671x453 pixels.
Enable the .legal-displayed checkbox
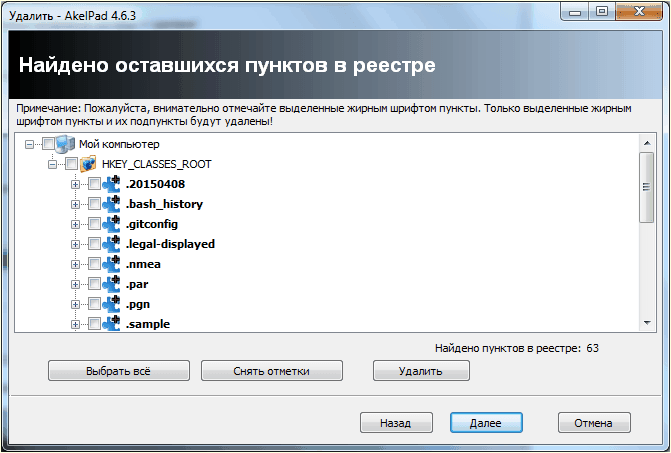94,244
